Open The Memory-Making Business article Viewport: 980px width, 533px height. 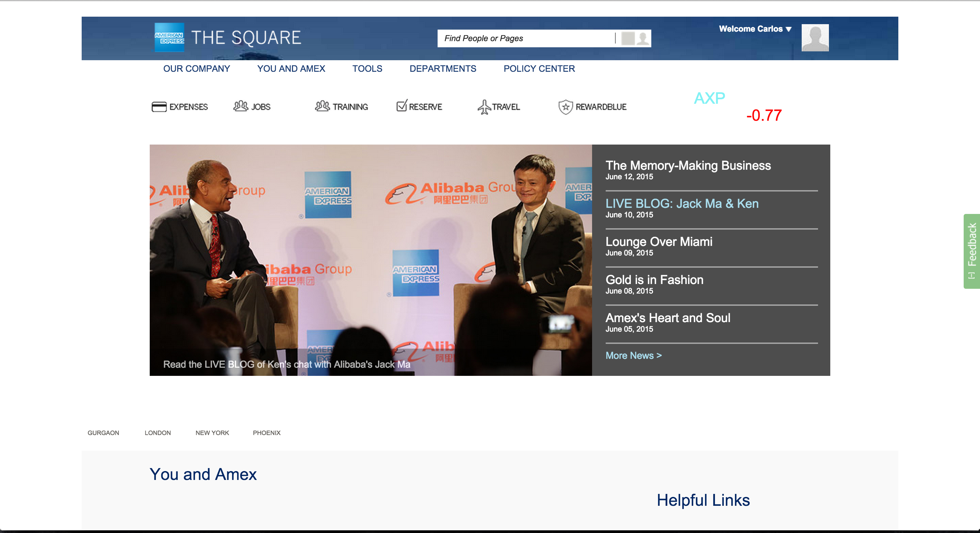pyautogui.click(x=688, y=165)
